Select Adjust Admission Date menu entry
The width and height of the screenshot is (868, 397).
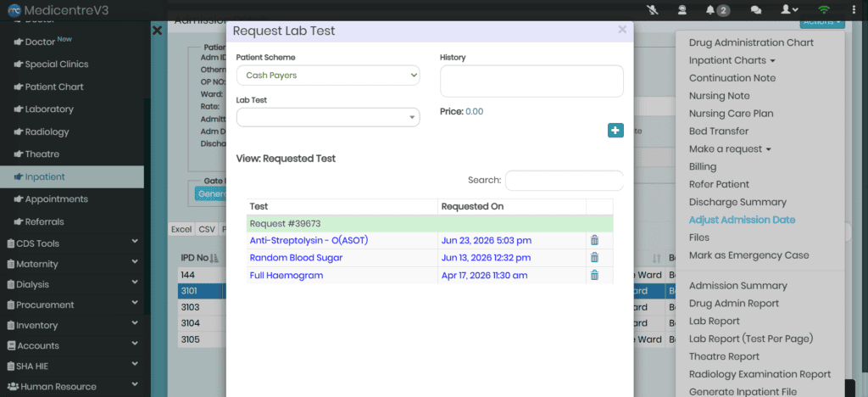742,220
